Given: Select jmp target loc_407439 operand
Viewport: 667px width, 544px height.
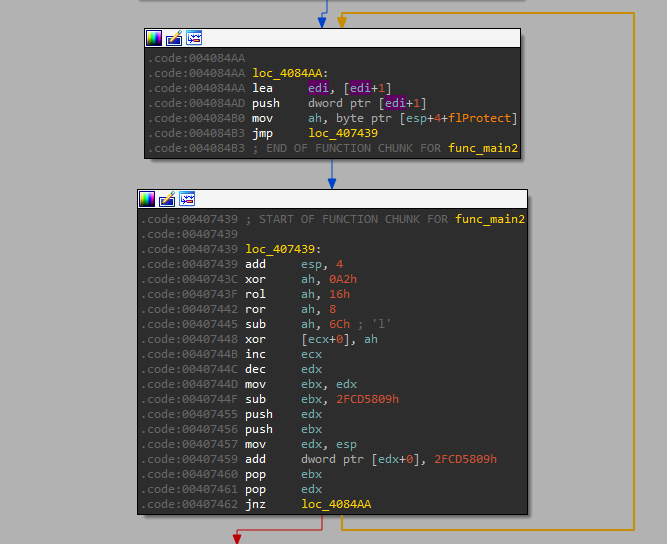Looking at the screenshot, I should (343, 133).
